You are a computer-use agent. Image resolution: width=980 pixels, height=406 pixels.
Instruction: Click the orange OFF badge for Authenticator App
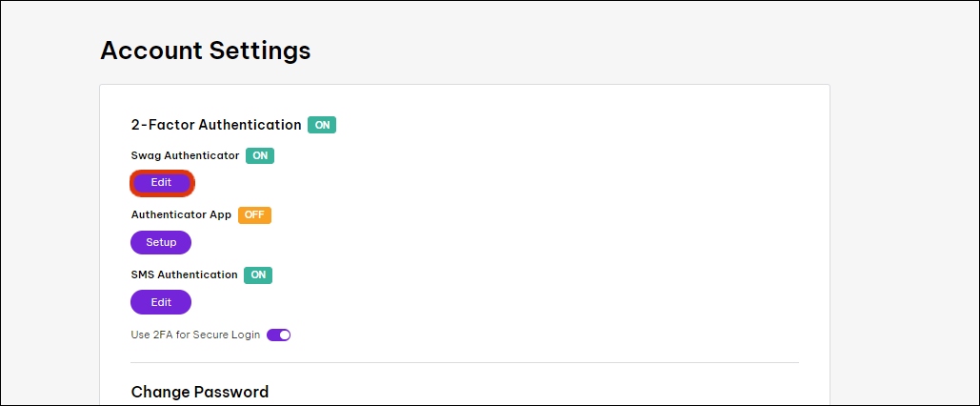point(254,215)
